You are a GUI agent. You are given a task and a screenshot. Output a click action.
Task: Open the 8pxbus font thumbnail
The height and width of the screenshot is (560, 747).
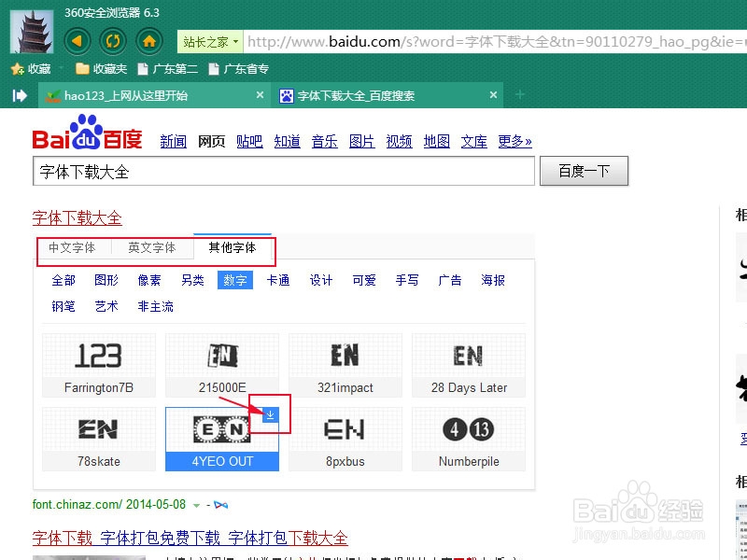(x=345, y=439)
